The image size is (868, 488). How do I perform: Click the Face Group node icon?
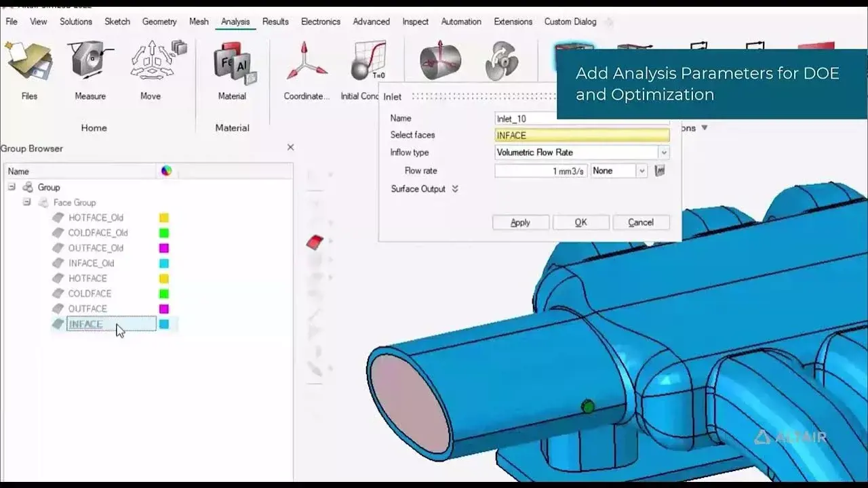tap(43, 202)
